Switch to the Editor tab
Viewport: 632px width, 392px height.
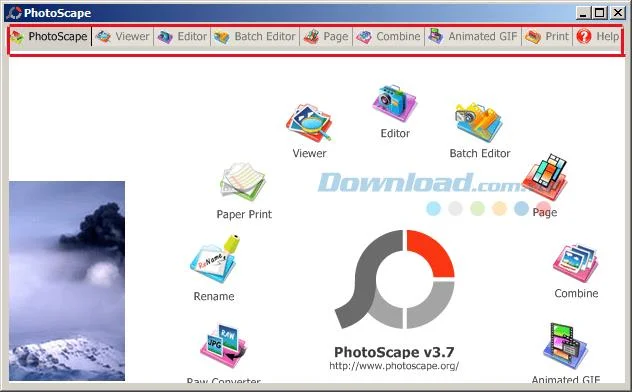click(182, 37)
